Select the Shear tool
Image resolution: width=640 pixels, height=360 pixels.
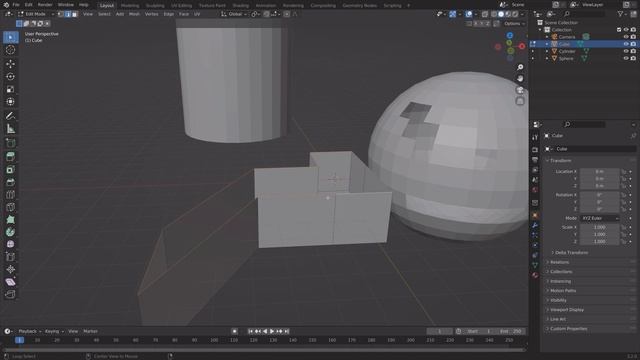(11, 282)
